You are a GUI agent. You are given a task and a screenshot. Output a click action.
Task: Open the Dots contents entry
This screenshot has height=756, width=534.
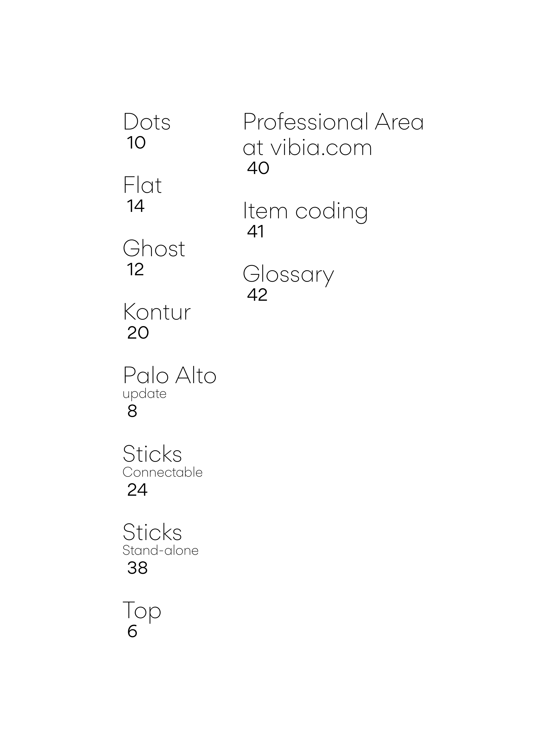147,122
